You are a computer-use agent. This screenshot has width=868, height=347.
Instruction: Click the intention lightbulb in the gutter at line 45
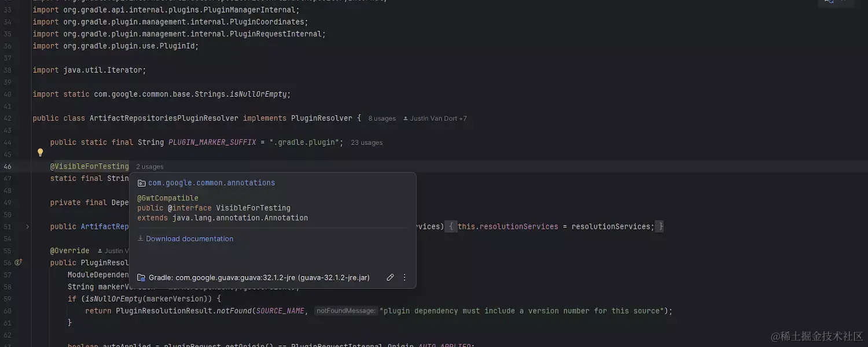(40, 153)
